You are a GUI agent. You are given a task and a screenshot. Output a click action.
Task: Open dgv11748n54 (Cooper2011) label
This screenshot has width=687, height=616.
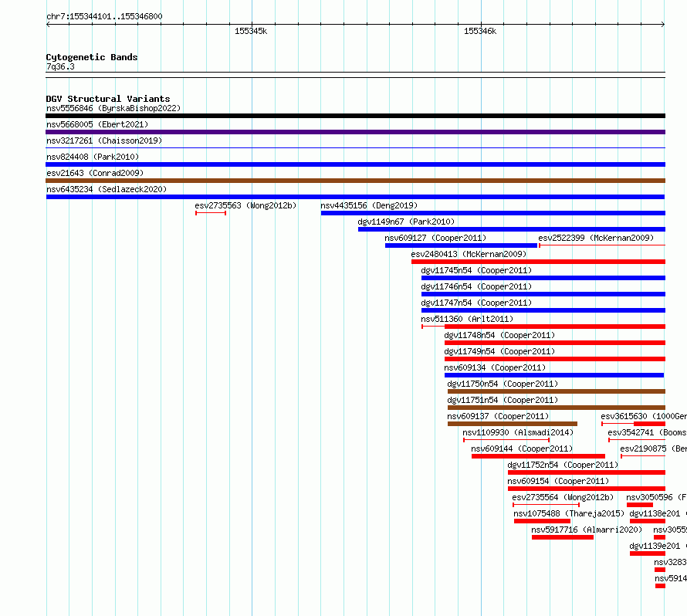pyautogui.click(x=499, y=335)
